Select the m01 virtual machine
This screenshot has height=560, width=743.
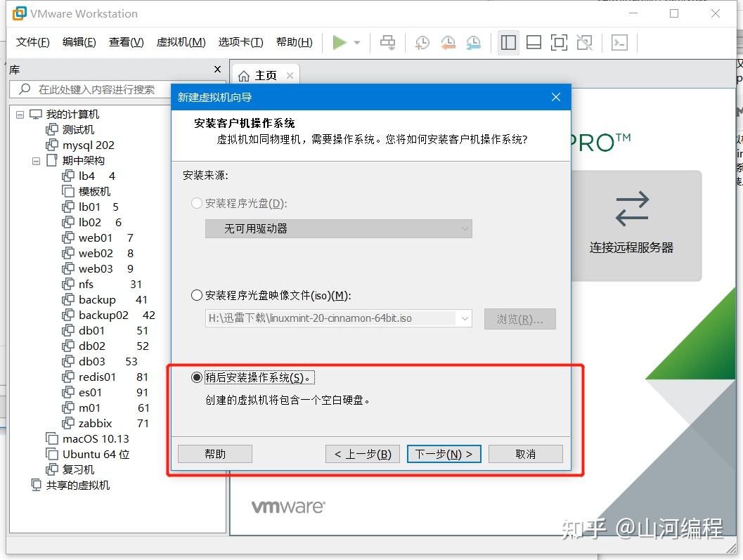105,408
